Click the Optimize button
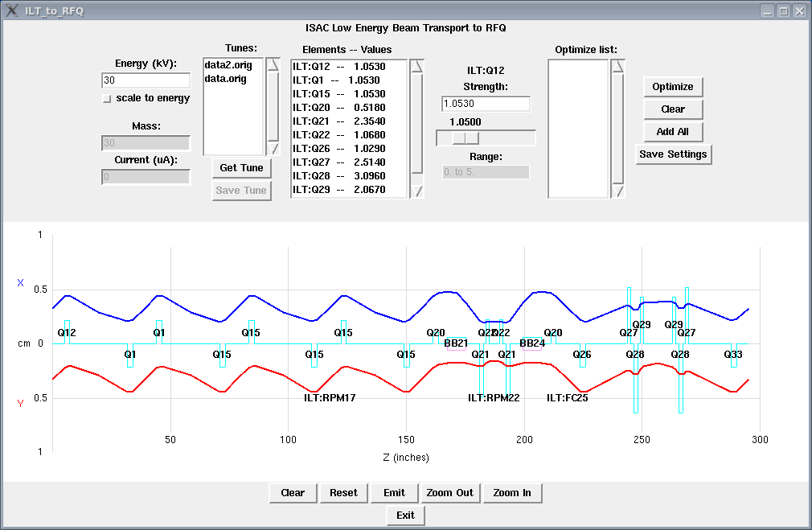 coord(673,87)
